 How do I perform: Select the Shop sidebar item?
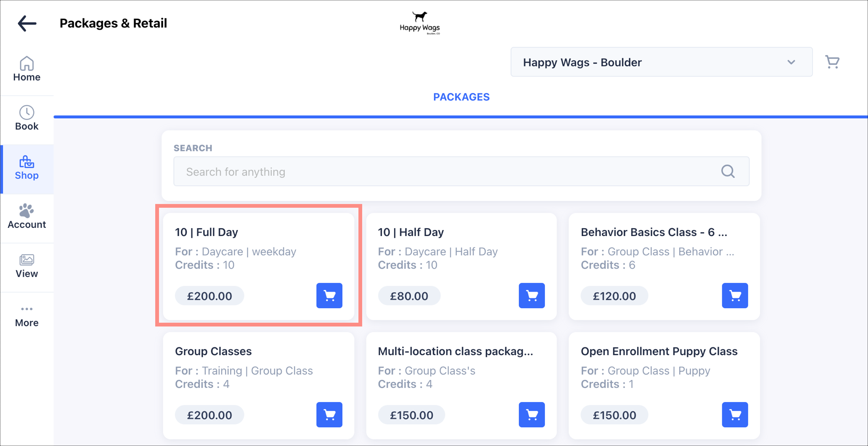pyautogui.click(x=27, y=169)
